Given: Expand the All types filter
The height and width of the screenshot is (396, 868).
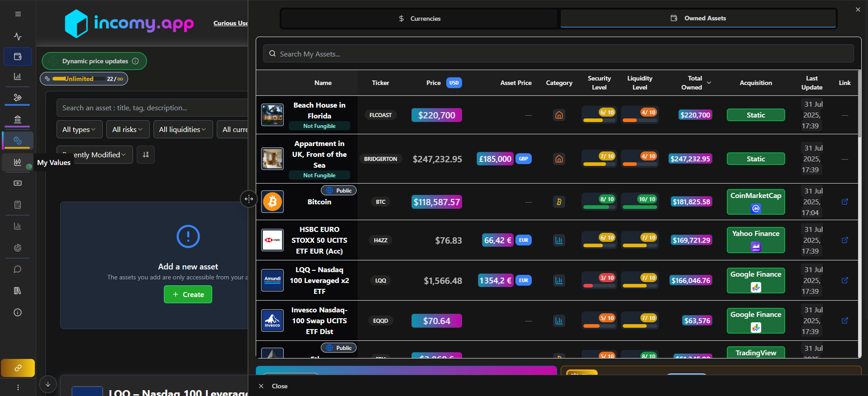Looking at the screenshot, I should (79, 129).
